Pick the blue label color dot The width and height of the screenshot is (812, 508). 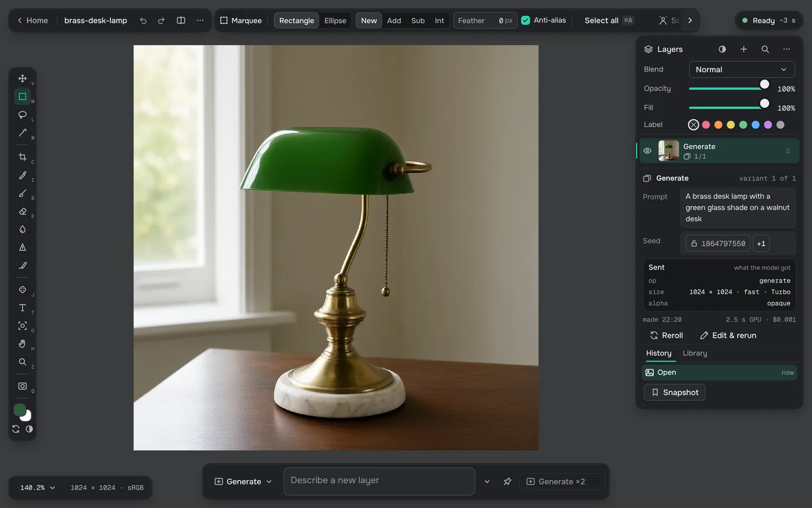[x=756, y=125]
